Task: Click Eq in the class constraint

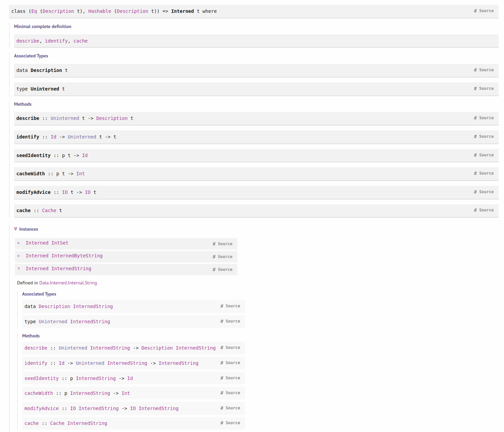Action: click(x=34, y=11)
